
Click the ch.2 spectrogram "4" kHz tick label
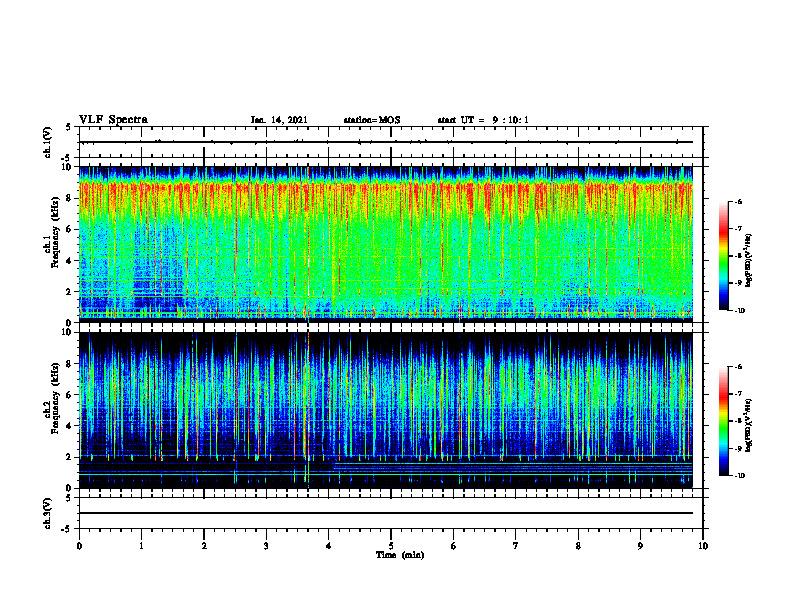click(x=69, y=426)
